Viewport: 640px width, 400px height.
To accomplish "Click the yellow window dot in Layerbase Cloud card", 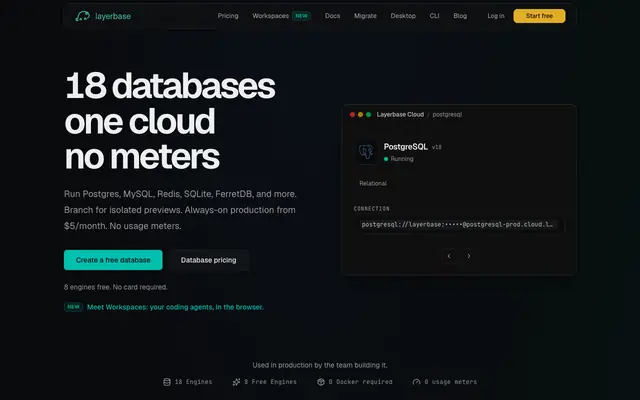I will pos(360,115).
